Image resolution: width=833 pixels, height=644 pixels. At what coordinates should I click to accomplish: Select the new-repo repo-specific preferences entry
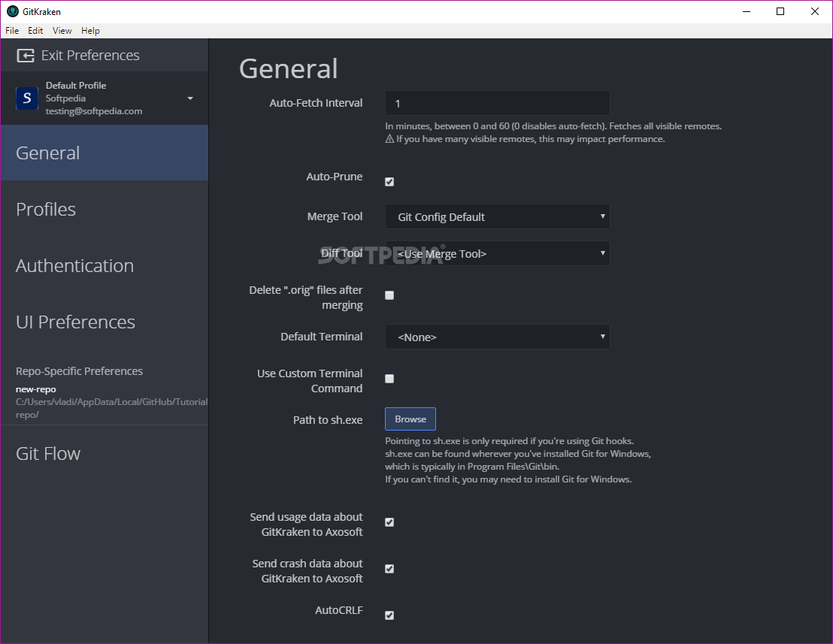tap(35, 389)
